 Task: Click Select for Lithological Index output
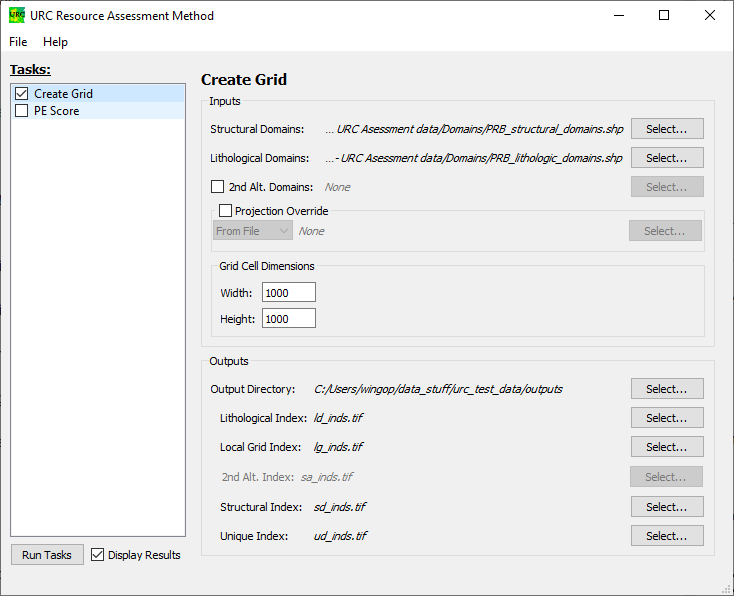tap(667, 418)
